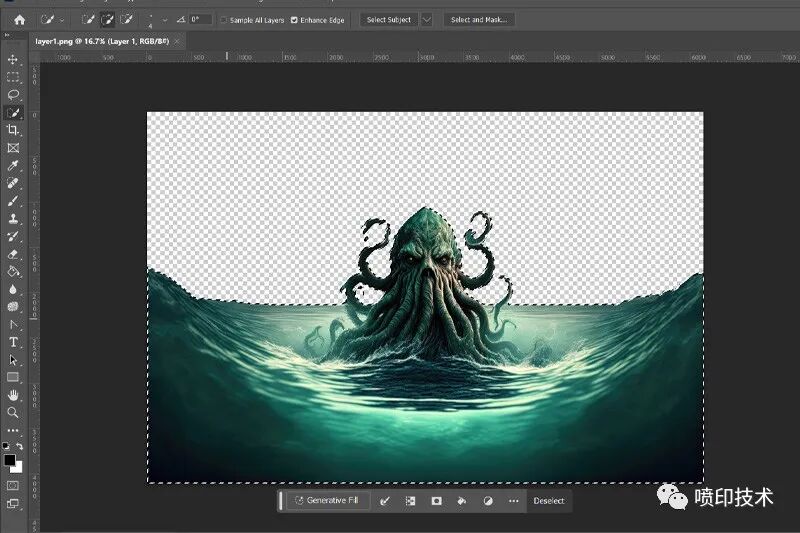
Task: Select the Path Selection tool
Action: pyautogui.click(x=13, y=360)
